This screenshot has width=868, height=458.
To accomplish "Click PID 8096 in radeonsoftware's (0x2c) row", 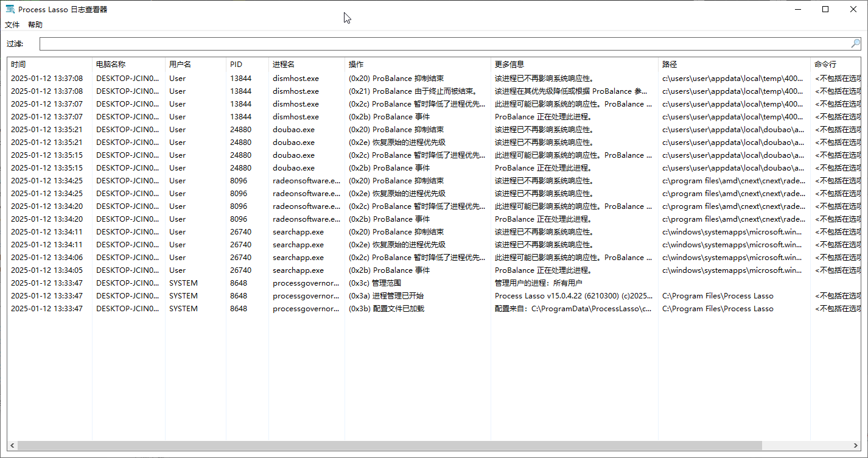I will 239,206.
